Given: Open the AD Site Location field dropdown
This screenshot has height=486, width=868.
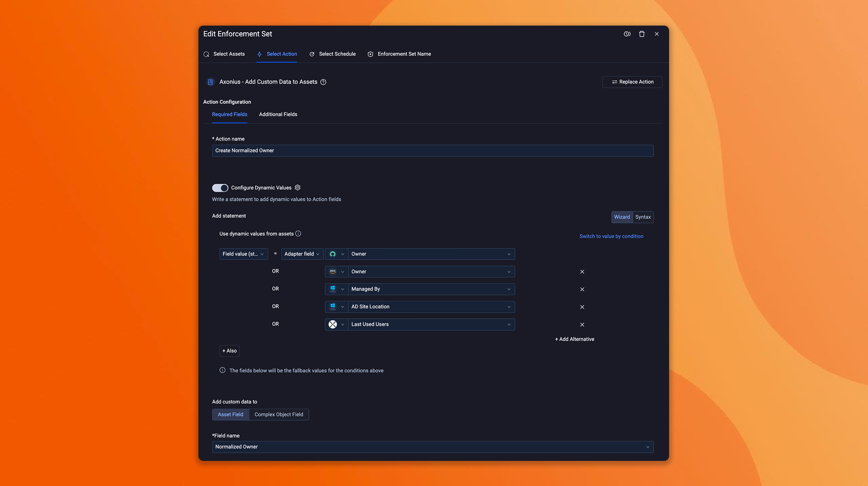Looking at the screenshot, I should pos(431,307).
